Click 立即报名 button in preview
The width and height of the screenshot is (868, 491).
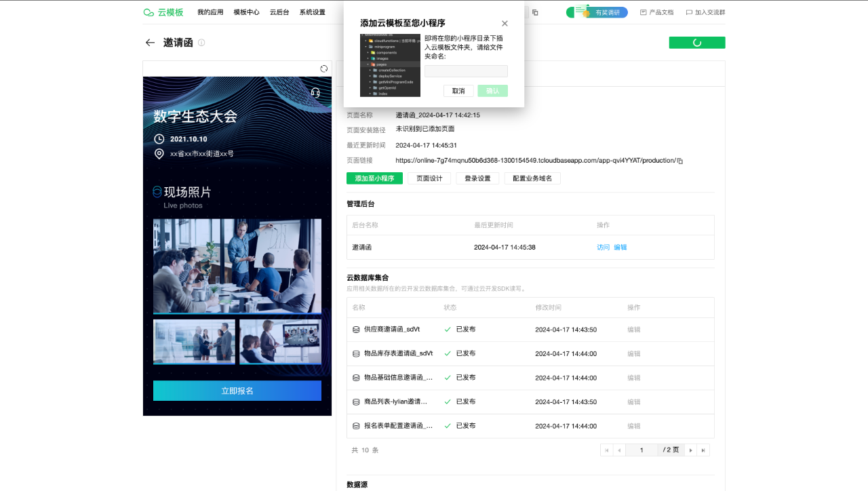237,391
